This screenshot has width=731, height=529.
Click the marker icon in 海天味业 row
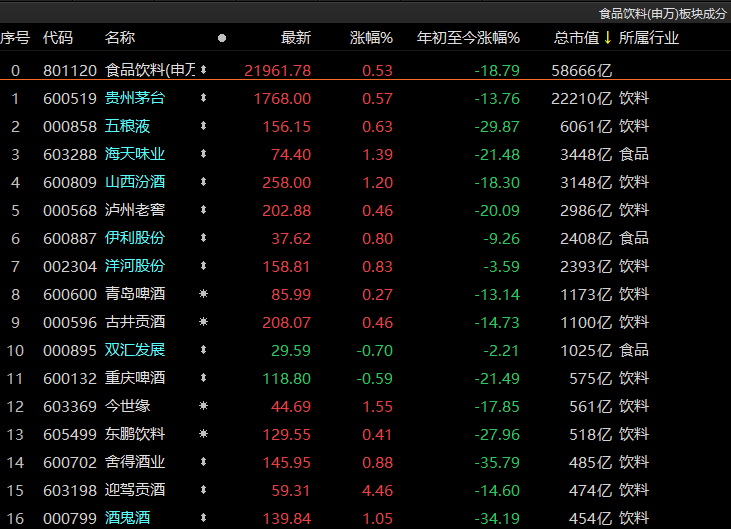[x=203, y=154]
